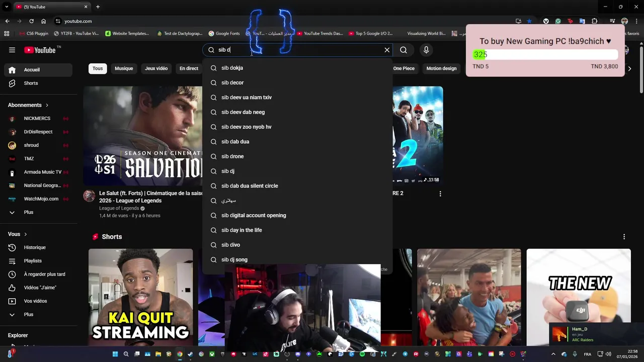Pick suggestion "sib dokja"
The height and width of the screenshot is (362, 644).
point(297,68)
